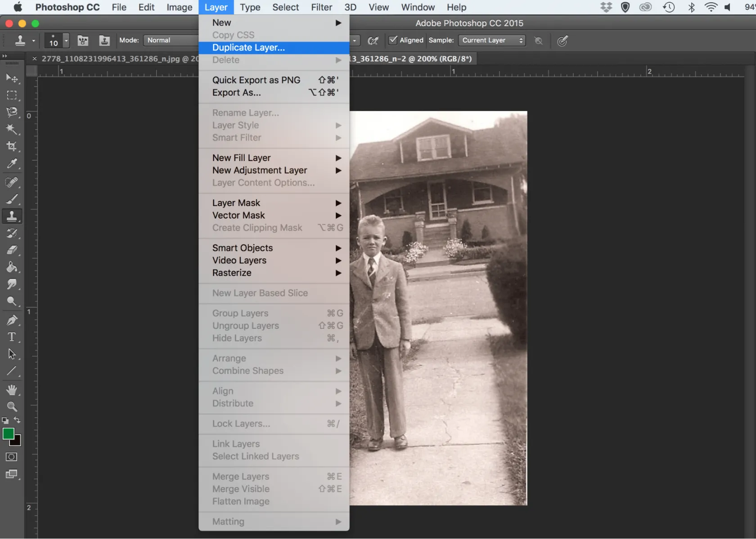Choose the Eraser tool
This screenshot has width=756, height=539.
[12, 250]
